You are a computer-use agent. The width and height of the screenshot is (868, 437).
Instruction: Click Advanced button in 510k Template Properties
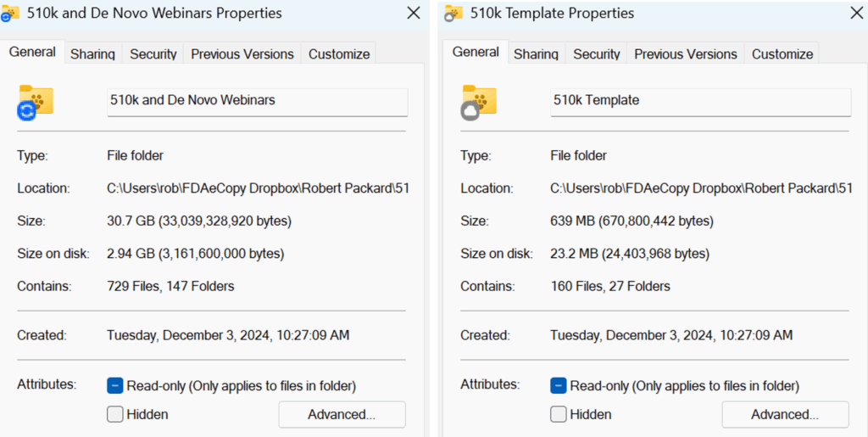pos(785,415)
